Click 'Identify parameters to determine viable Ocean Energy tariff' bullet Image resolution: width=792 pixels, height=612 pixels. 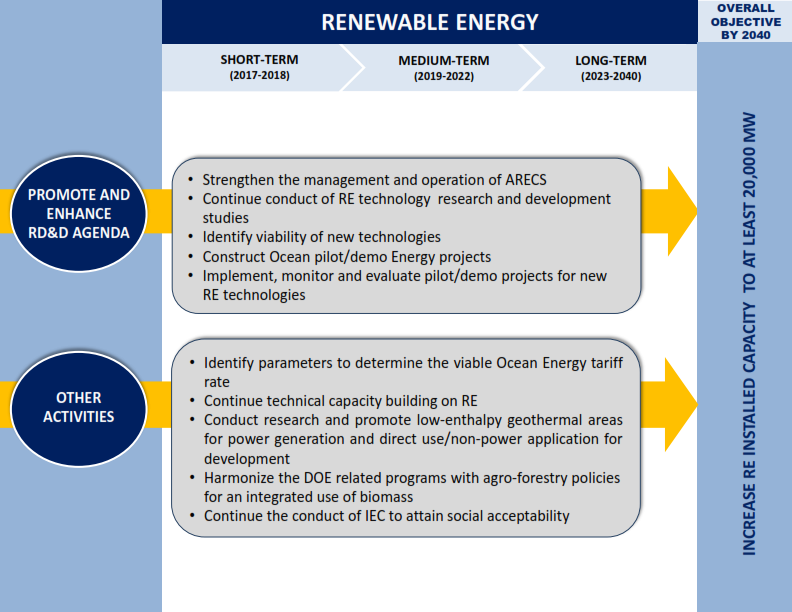pos(406,372)
